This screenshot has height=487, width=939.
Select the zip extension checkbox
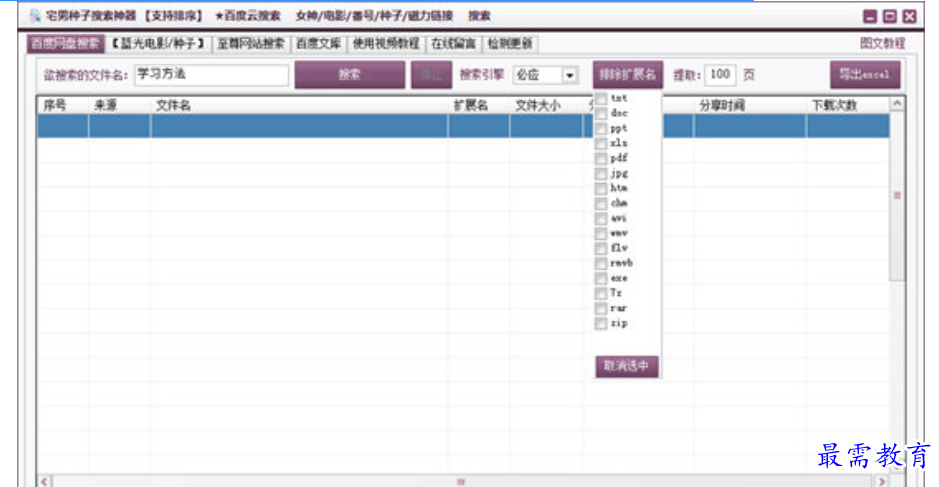click(x=601, y=323)
